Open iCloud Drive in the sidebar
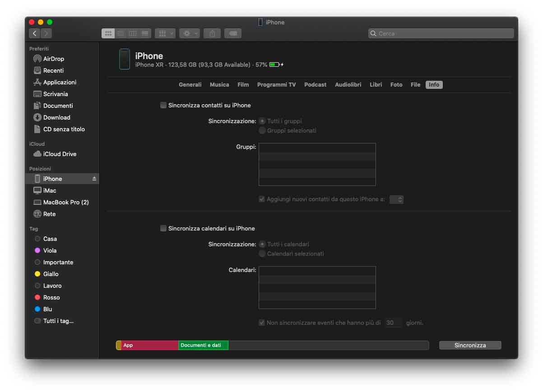The image size is (543, 392). coord(62,154)
